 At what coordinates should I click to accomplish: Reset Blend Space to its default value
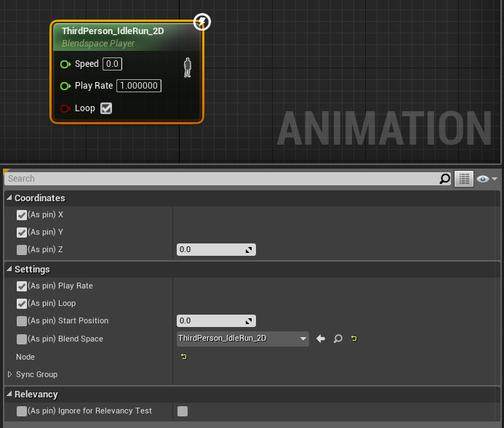coord(354,339)
